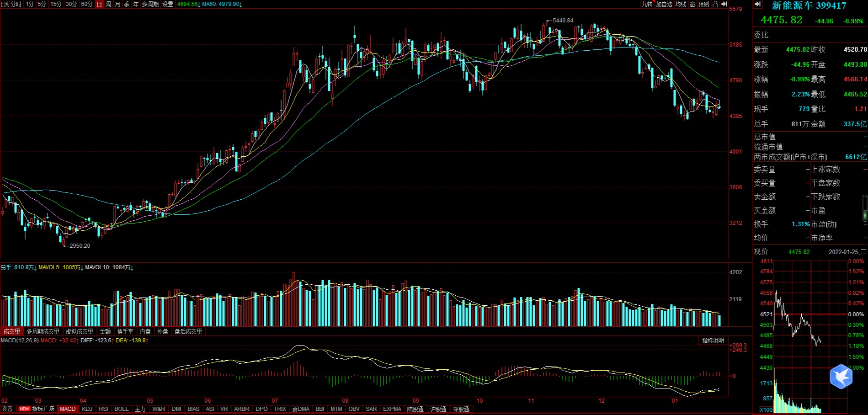Image resolution: width=868 pixels, height=415 pixels.
Task: Switch indicator to EXPMA
Action: tap(392, 409)
